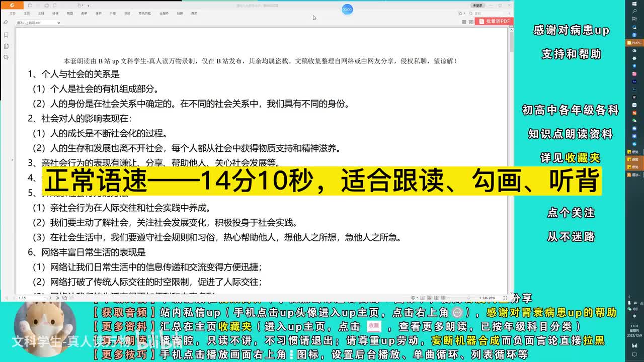Screen dimensions: 644x362
Task: Click the orange PDF app logo
Action: [12, 6]
